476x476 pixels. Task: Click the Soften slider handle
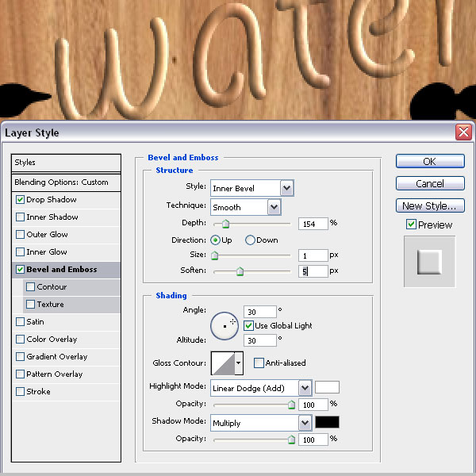pos(240,271)
